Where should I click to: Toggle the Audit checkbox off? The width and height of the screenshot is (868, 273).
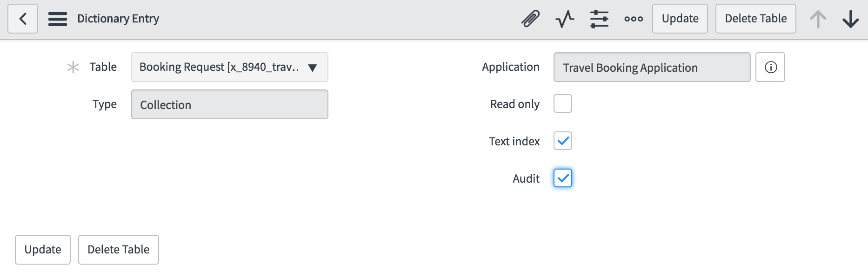click(x=563, y=178)
